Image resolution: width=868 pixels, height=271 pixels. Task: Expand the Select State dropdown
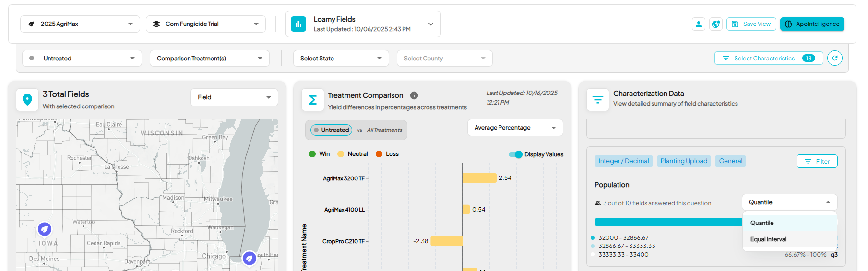341,59
